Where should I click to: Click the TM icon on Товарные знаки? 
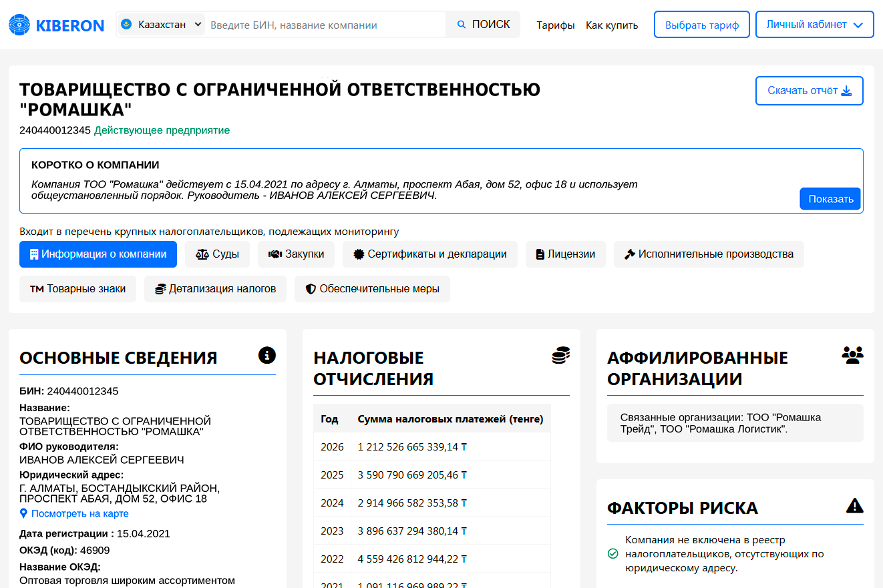click(37, 289)
